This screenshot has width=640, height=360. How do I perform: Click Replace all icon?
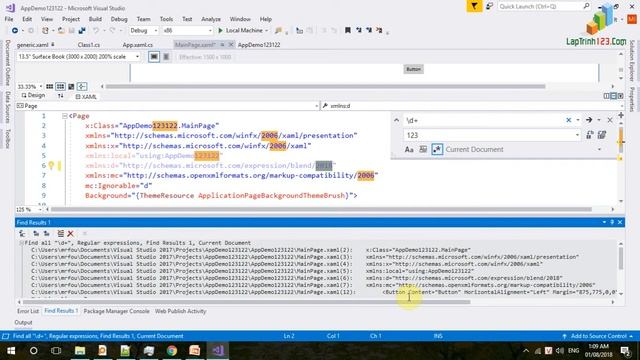(x=602, y=135)
